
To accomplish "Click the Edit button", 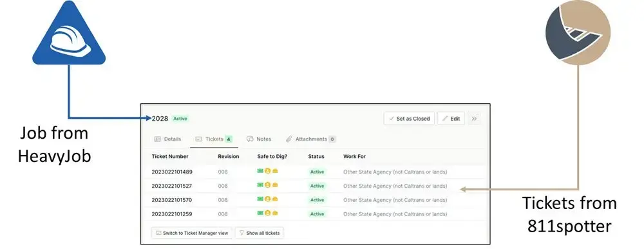I will coord(451,119).
